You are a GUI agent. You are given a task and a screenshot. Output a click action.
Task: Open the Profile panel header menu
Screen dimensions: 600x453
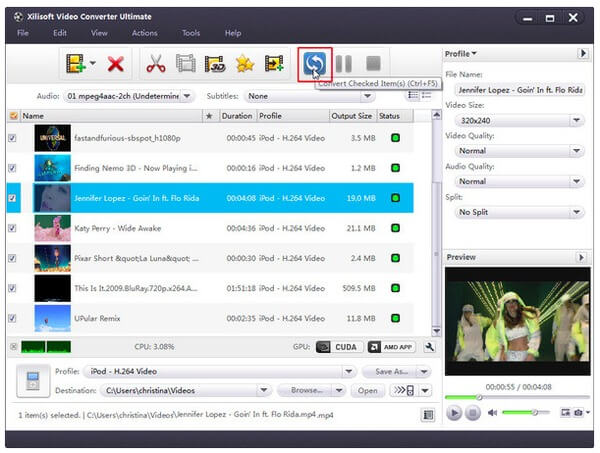[x=461, y=54]
